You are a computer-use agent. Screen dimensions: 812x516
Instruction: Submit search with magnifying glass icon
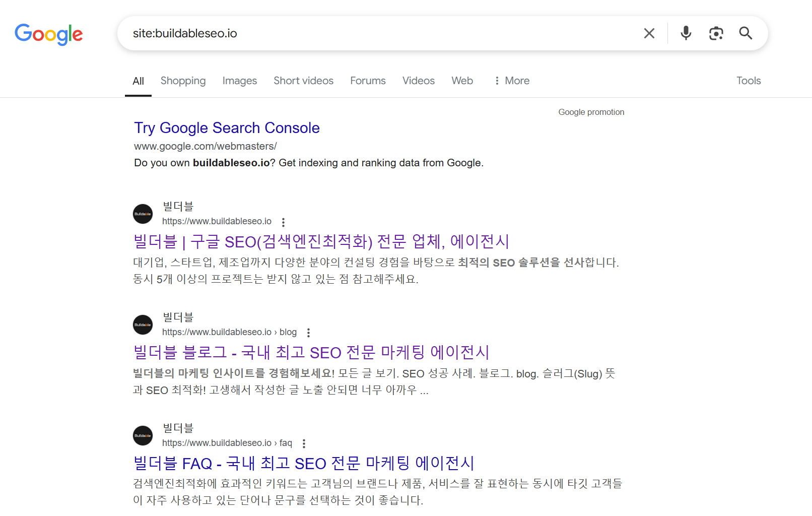[746, 33]
